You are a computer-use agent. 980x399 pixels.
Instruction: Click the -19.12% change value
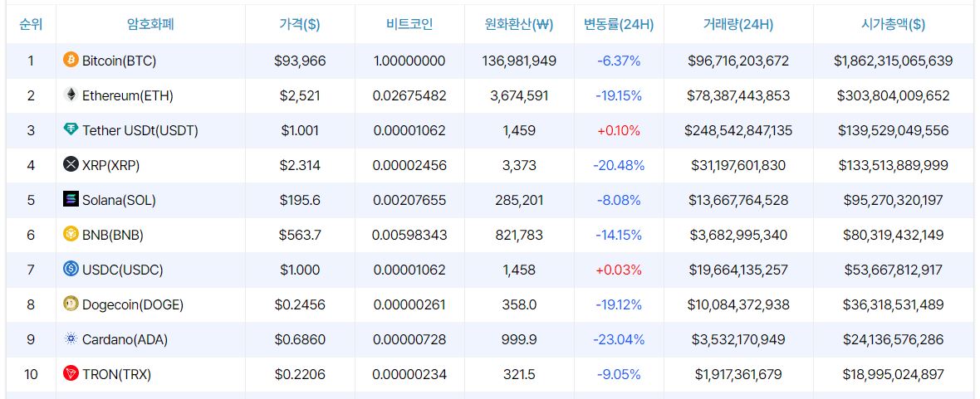coord(619,305)
